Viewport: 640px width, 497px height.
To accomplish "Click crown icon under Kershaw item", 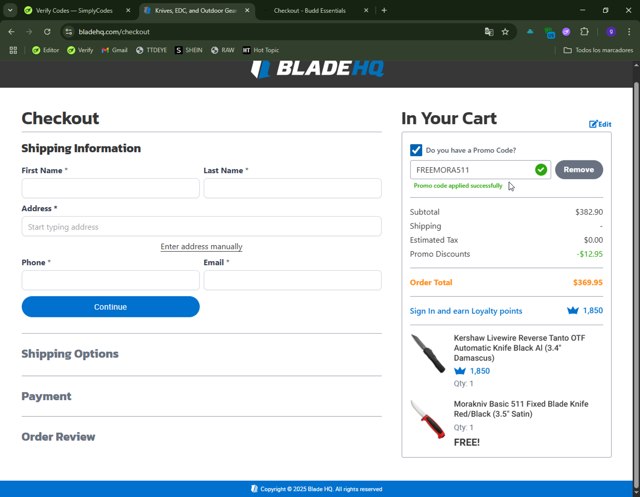I will pos(460,371).
